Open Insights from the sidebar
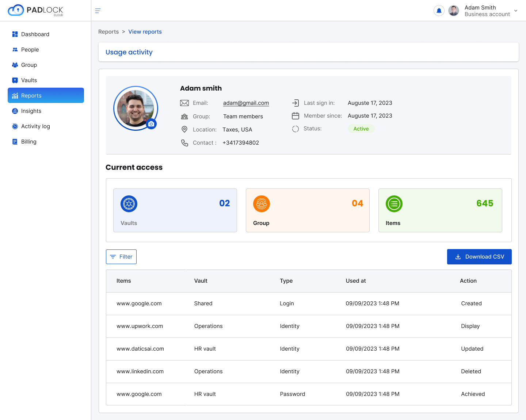 46,111
